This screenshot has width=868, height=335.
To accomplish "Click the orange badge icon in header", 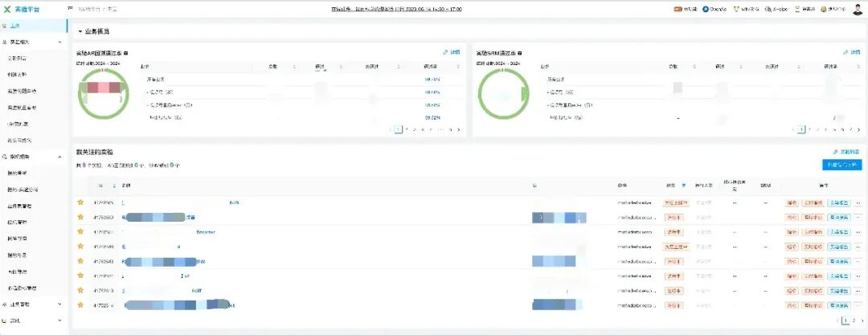I will 678,10.
